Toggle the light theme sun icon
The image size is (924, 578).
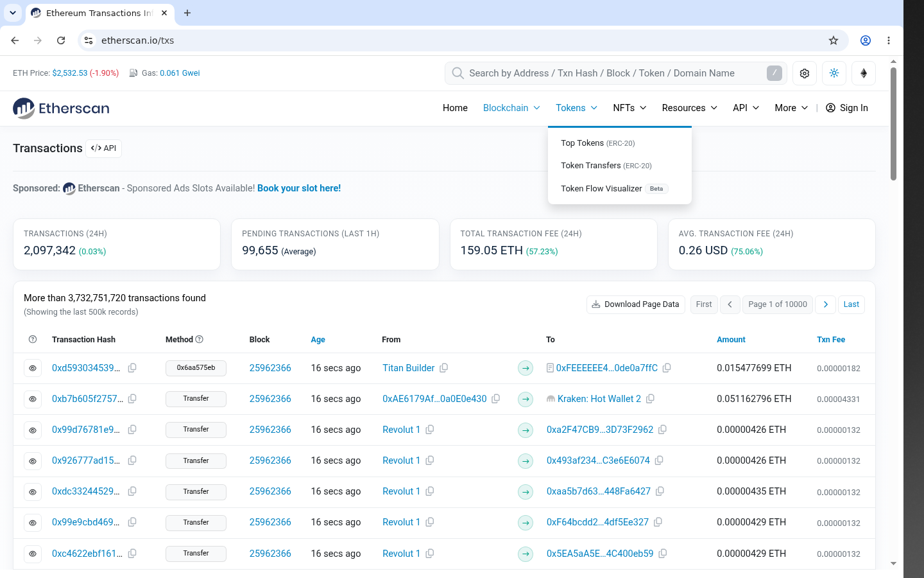coord(834,73)
